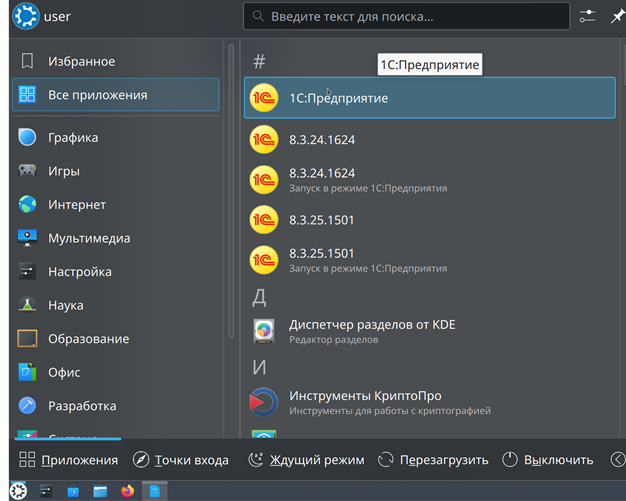Launch first 8.3.25.1501 entry
Screen dimensions: 626x501
pos(430,220)
